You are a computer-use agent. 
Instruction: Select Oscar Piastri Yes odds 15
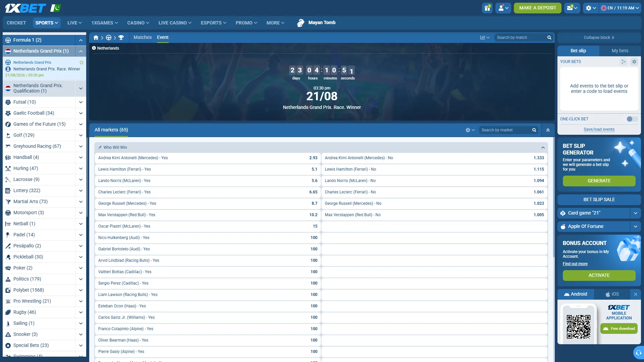pyautogui.click(x=208, y=227)
